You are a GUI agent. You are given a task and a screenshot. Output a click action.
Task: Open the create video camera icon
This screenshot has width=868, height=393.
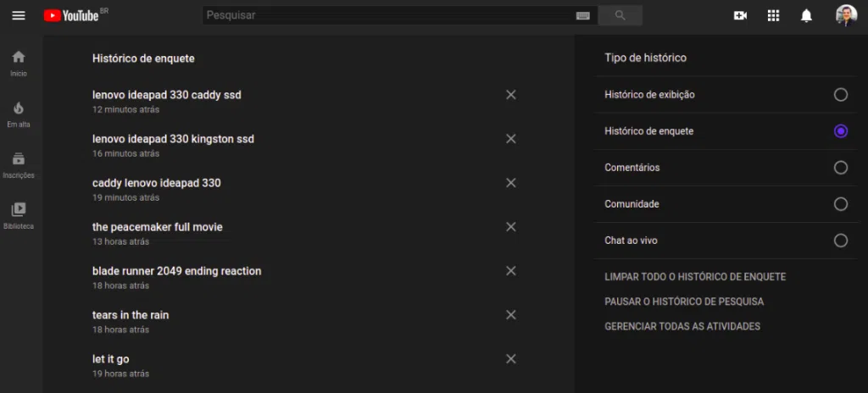click(x=740, y=15)
